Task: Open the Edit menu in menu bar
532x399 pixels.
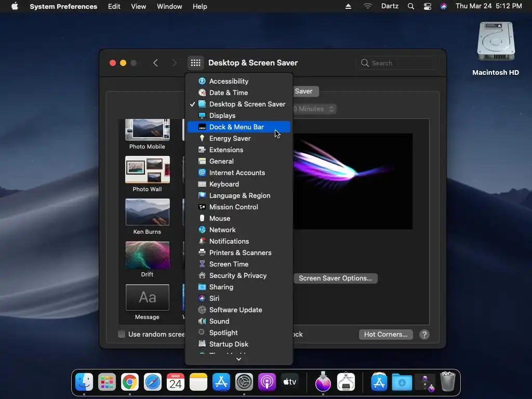Action: (114, 6)
